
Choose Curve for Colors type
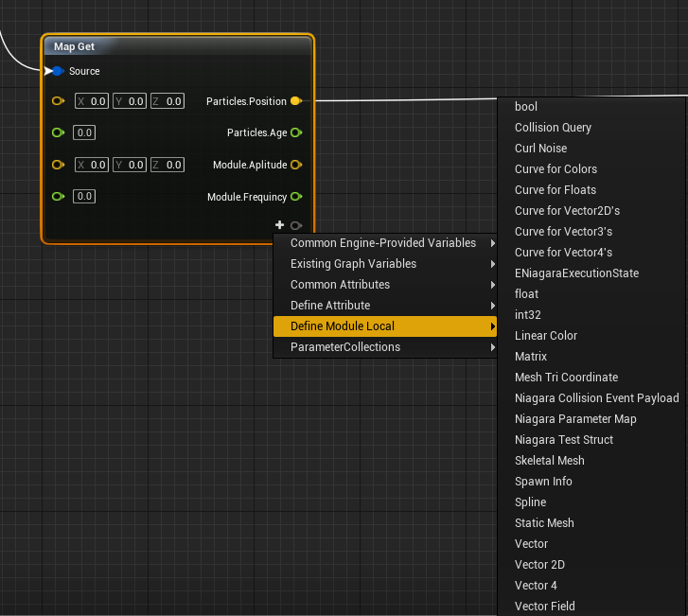click(x=591, y=169)
